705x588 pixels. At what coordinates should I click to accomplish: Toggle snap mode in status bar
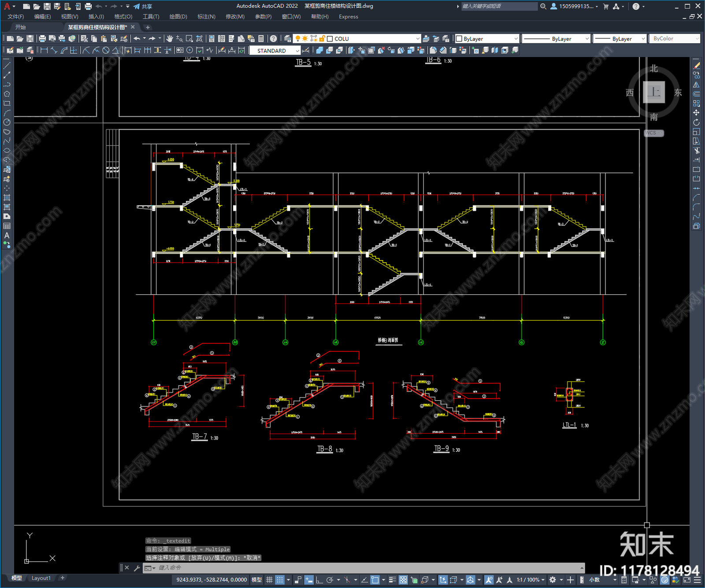[279, 580]
